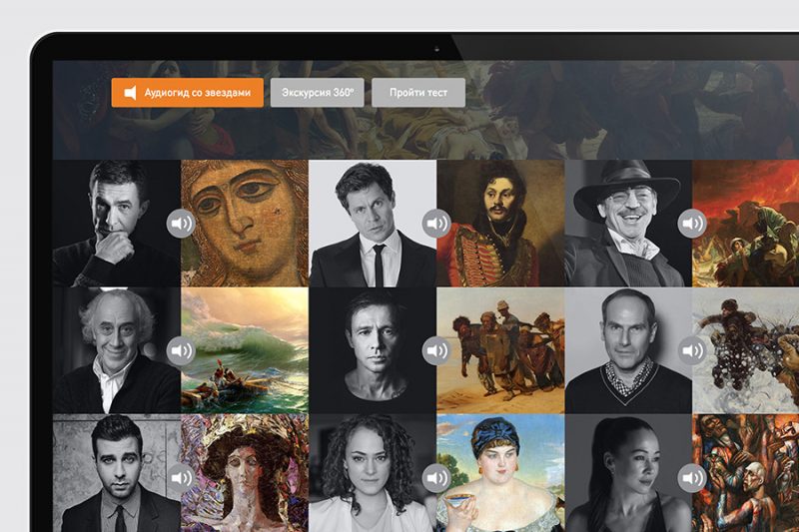
Task: Open the Аудиогид со звездами button
Action: pos(187,93)
